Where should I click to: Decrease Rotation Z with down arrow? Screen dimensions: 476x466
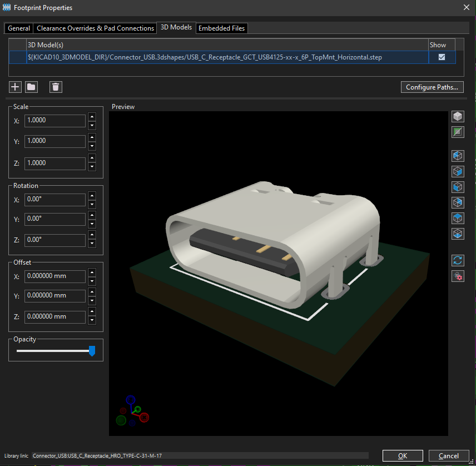click(92, 244)
